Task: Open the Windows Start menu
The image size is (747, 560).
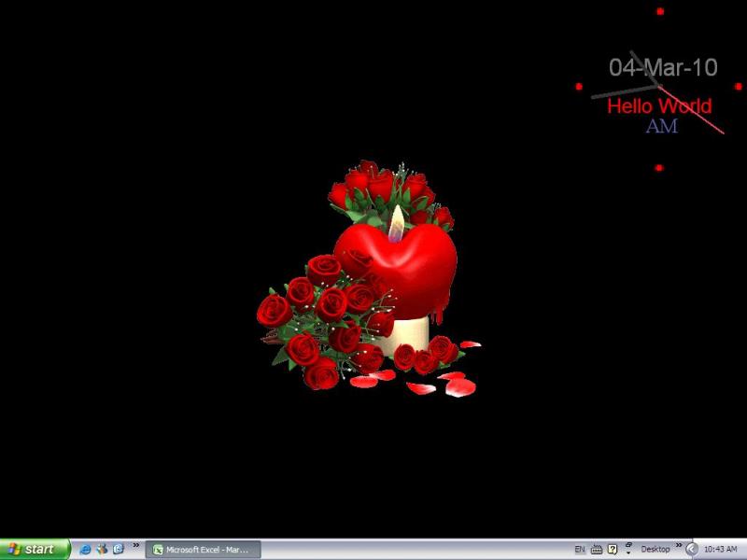Action: (x=35, y=550)
